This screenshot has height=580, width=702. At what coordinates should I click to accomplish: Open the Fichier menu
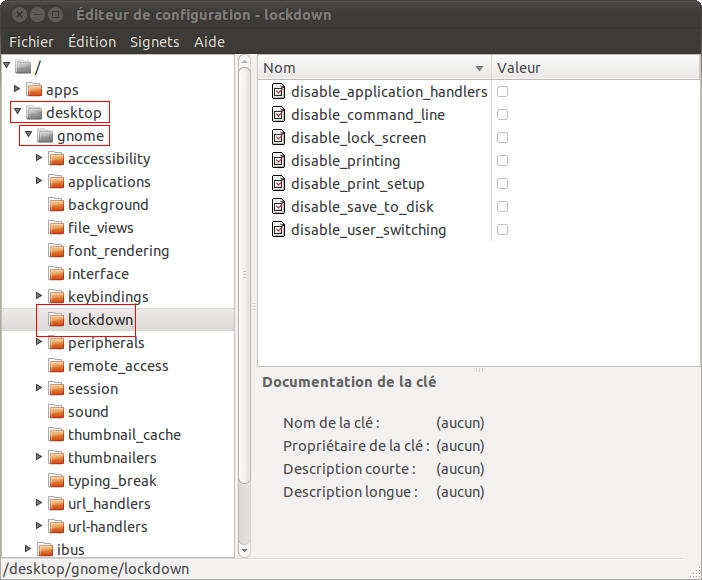(x=31, y=42)
